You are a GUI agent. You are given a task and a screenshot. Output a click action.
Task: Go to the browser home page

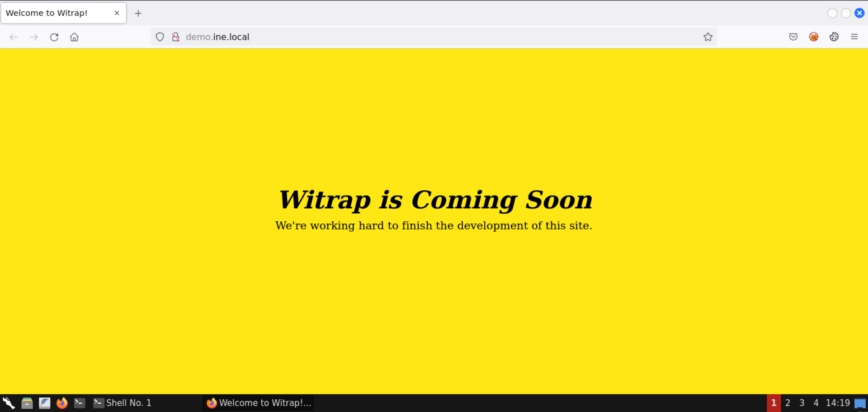click(74, 37)
